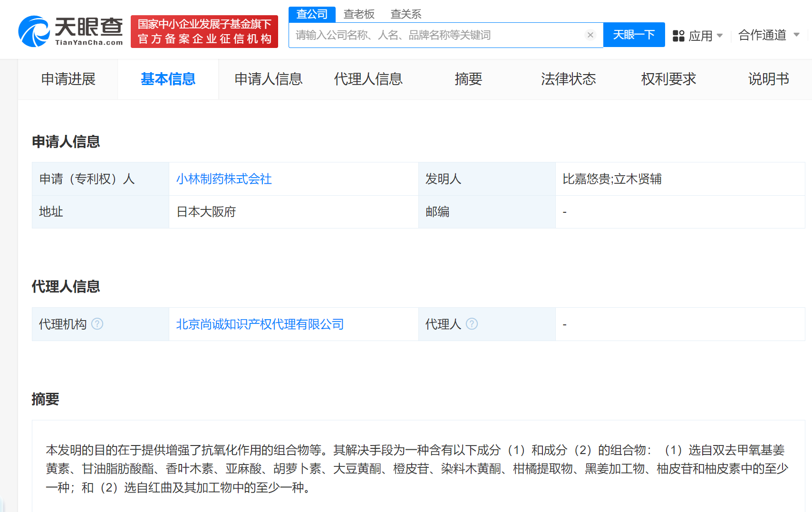Screen dimensions: 812x512
Task: Click the Tianyancha logo
Action: coord(70,31)
